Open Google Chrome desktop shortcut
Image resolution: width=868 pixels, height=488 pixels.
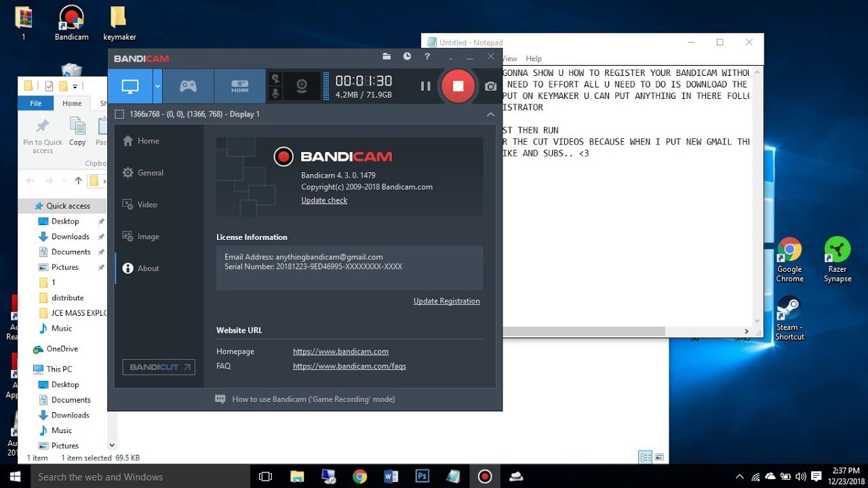point(790,260)
